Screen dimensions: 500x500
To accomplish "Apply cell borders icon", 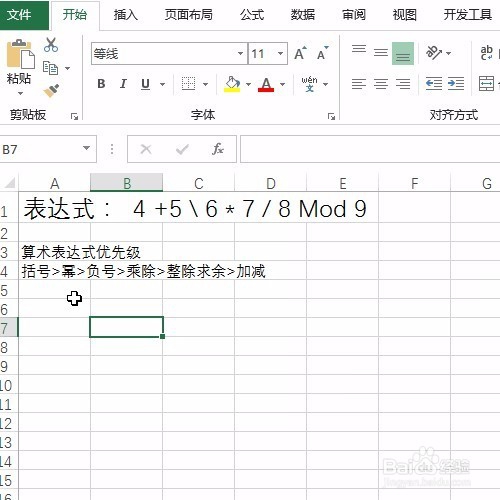I will (x=188, y=83).
